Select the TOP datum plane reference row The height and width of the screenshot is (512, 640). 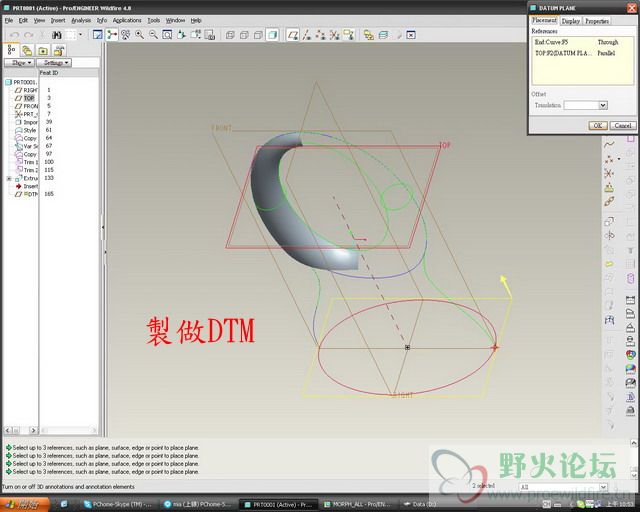(582, 53)
